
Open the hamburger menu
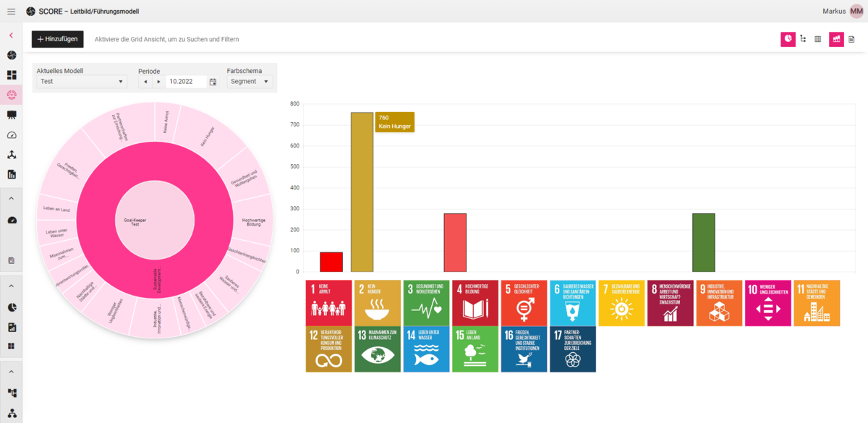pyautogui.click(x=11, y=12)
